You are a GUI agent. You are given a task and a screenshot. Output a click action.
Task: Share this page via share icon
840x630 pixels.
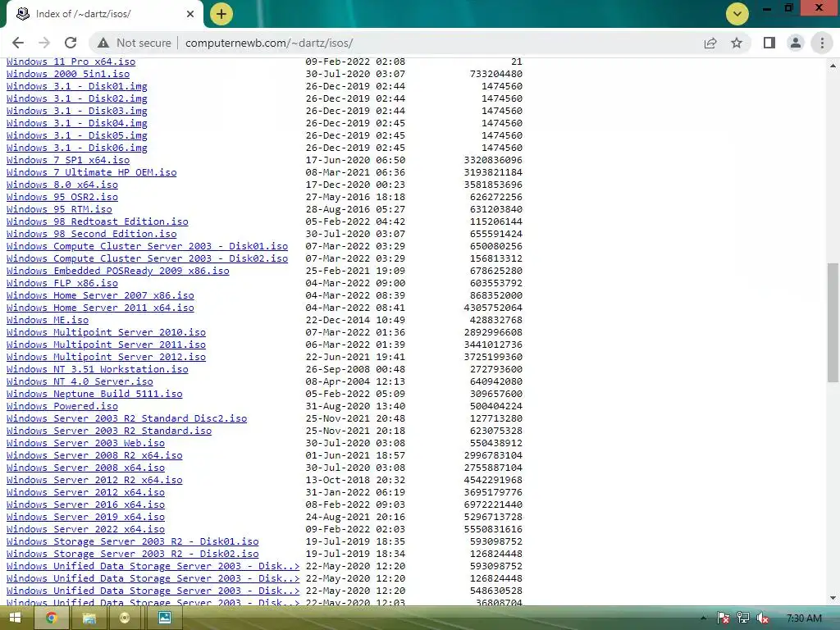pyautogui.click(x=710, y=43)
